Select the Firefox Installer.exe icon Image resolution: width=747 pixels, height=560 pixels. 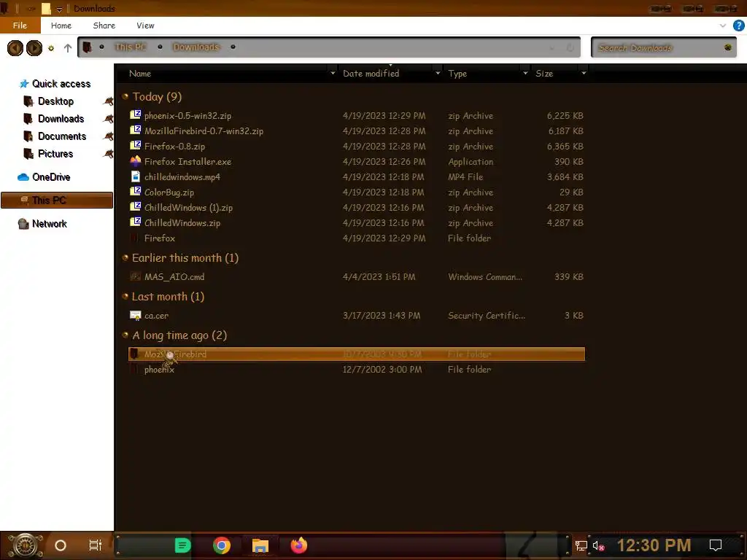pos(136,161)
